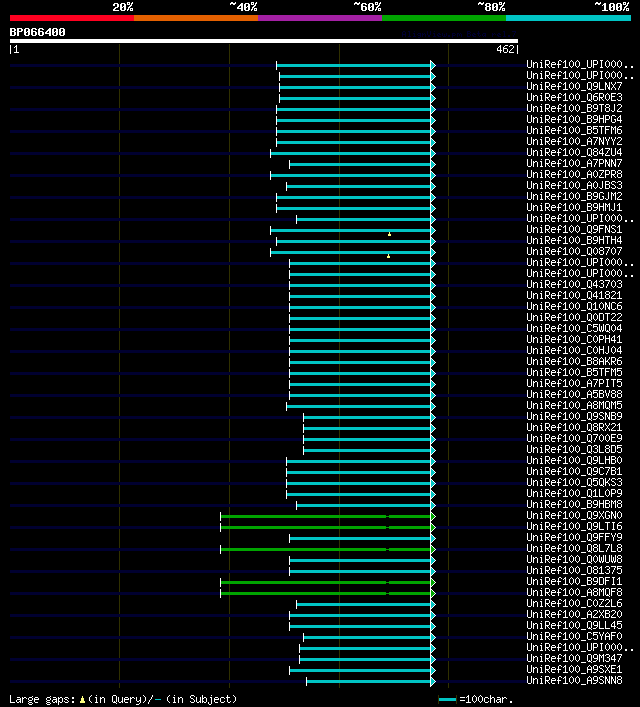The height and width of the screenshot is (707, 640).
Task: Select the UniRef100_B8AKR6 label
Action: (x=574, y=362)
